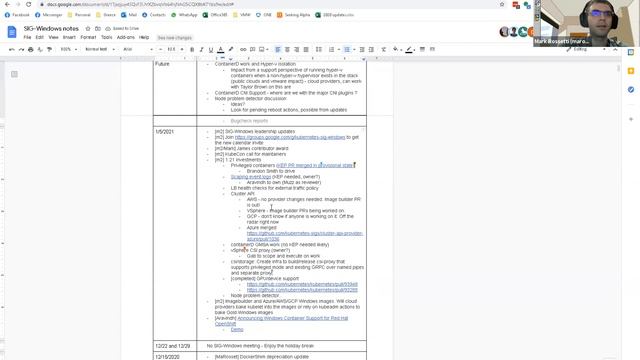
Task: Open the Line spacing options
Action: (x=319, y=49)
